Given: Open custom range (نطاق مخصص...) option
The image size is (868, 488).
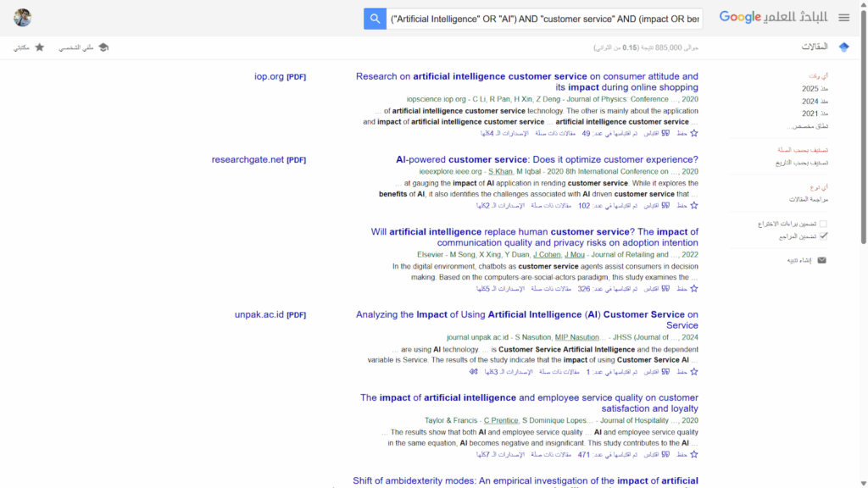Looking at the screenshot, I should click(807, 126).
